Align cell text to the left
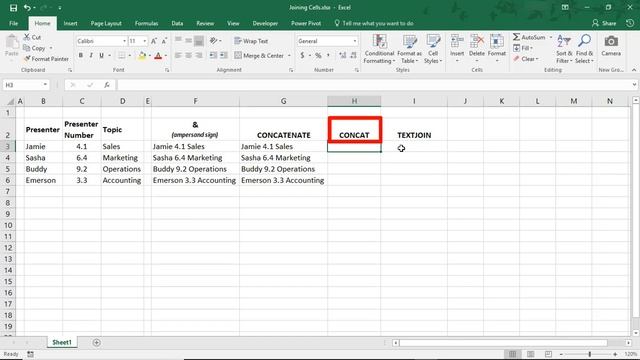Viewport: 640px width, 360px height. (x=178, y=56)
